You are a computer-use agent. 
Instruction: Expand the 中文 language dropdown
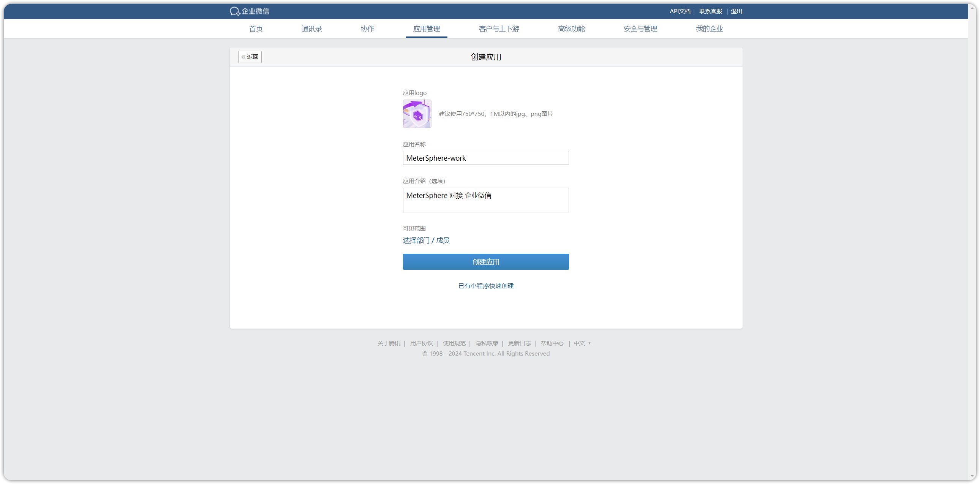pyautogui.click(x=582, y=343)
